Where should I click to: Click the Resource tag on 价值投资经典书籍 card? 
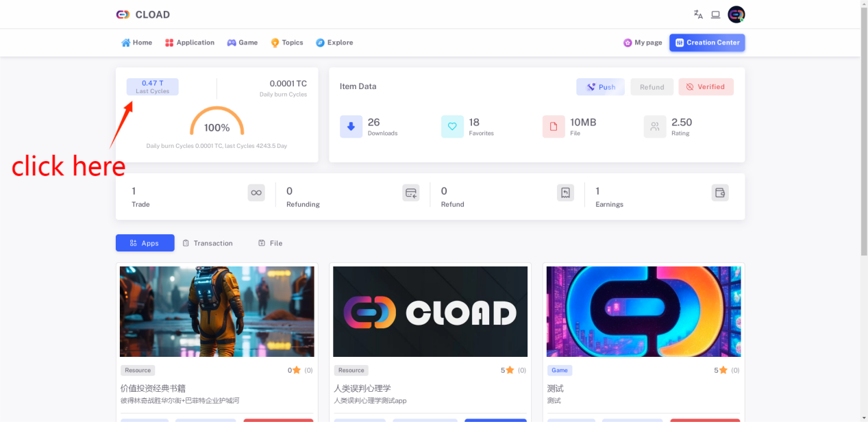(138, 370)
